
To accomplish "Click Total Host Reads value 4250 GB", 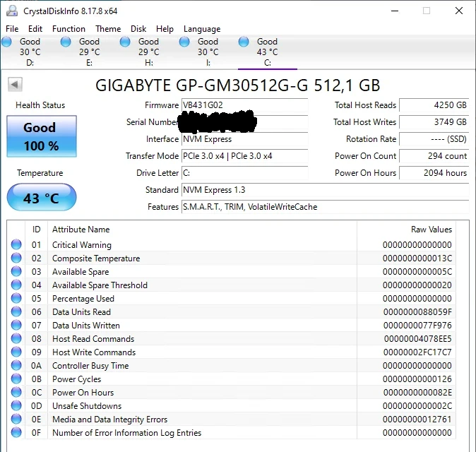I will pos(434,105).
